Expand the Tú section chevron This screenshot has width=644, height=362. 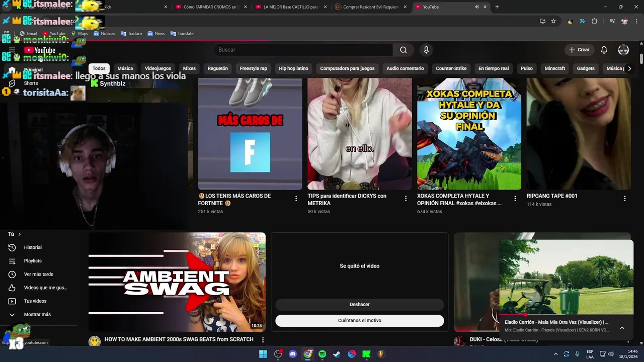(x=20, y=234)
